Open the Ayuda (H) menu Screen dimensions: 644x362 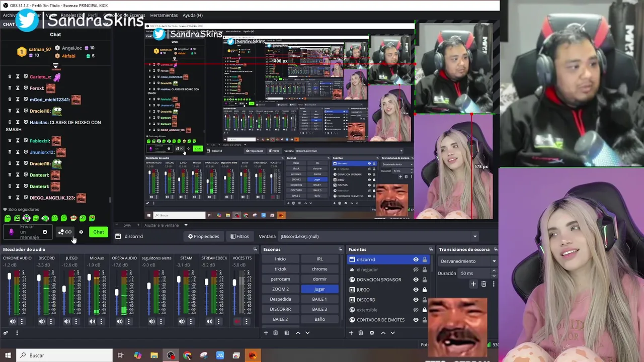pyautogui.click(x=192, y=15)
